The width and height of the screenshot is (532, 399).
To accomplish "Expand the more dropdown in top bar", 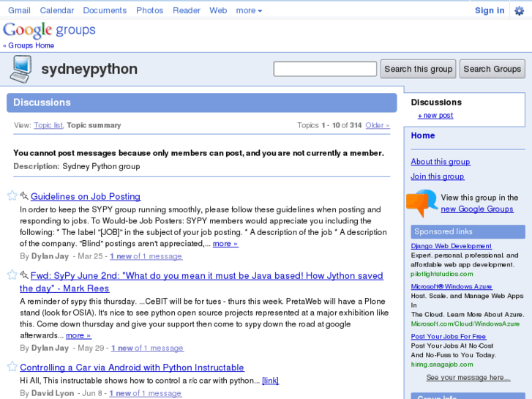I will [x=249, y=10].
